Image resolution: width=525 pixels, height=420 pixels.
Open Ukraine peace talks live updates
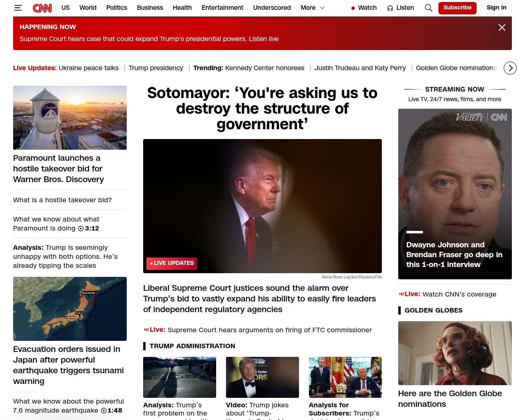point(89,68)
